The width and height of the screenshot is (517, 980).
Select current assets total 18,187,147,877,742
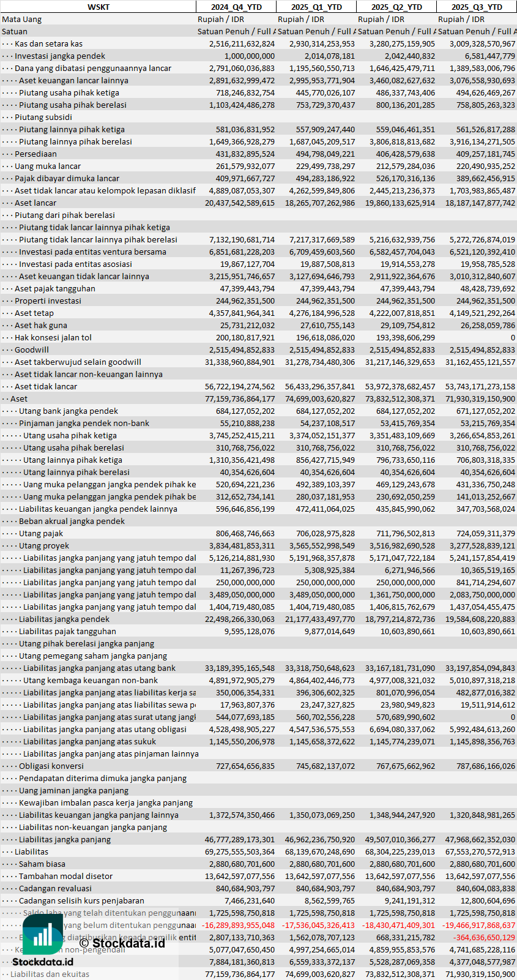[x=480, y=203]
